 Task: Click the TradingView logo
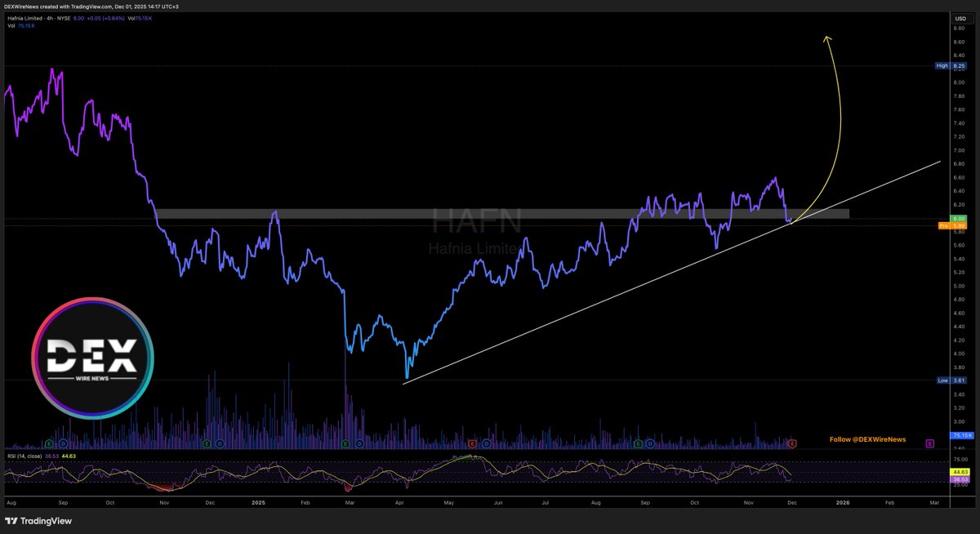[x=38, y=520]
